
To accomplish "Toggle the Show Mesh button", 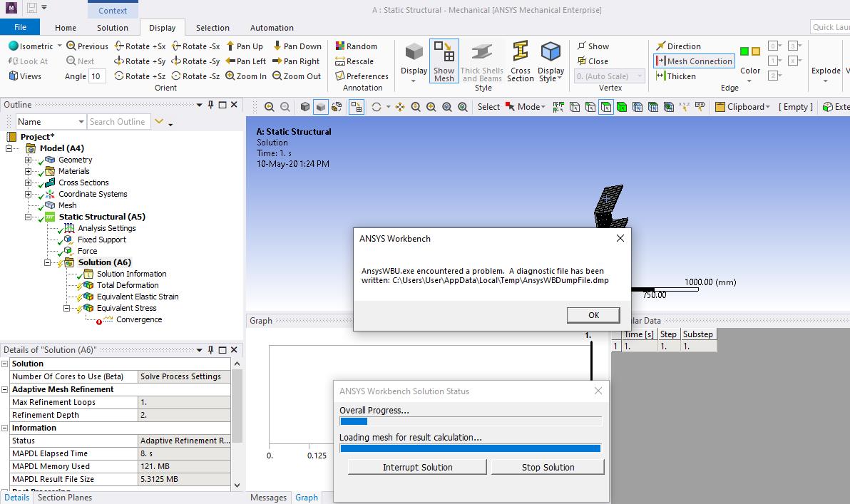I will coord(444,61).
